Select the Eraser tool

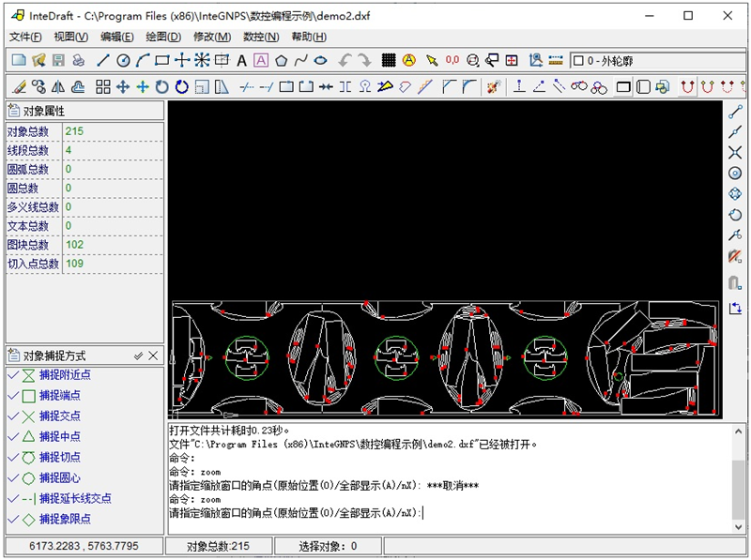tap(19, 86)
